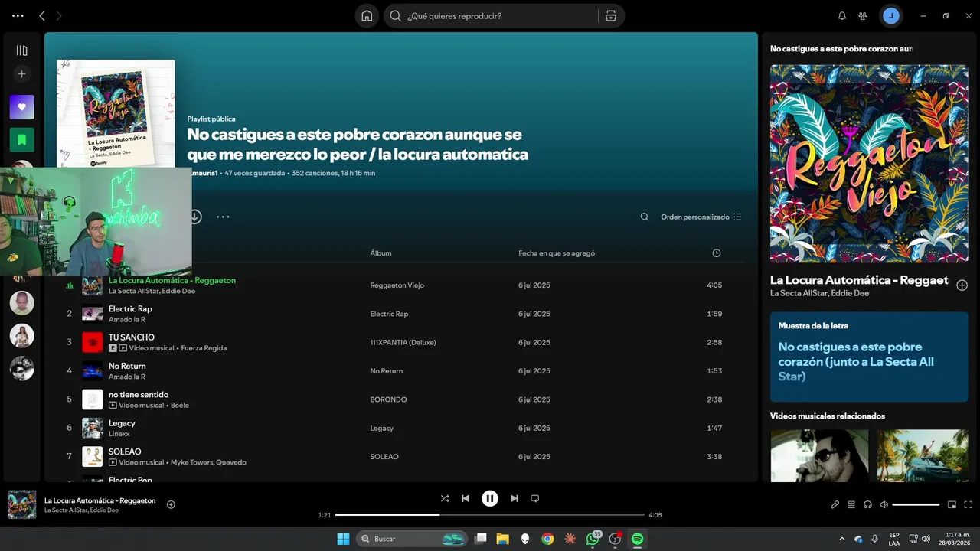Add playing track to Liked Songs in bottom bar
Viewport: 980px width, 551px height.
click(x=171, y=504)
